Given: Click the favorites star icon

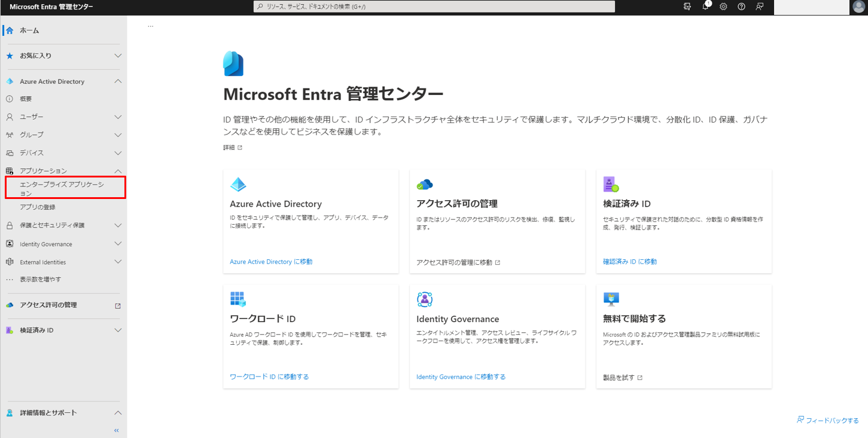Looking at the screenshot, I should pyautogui.click(x=10, y=56).
